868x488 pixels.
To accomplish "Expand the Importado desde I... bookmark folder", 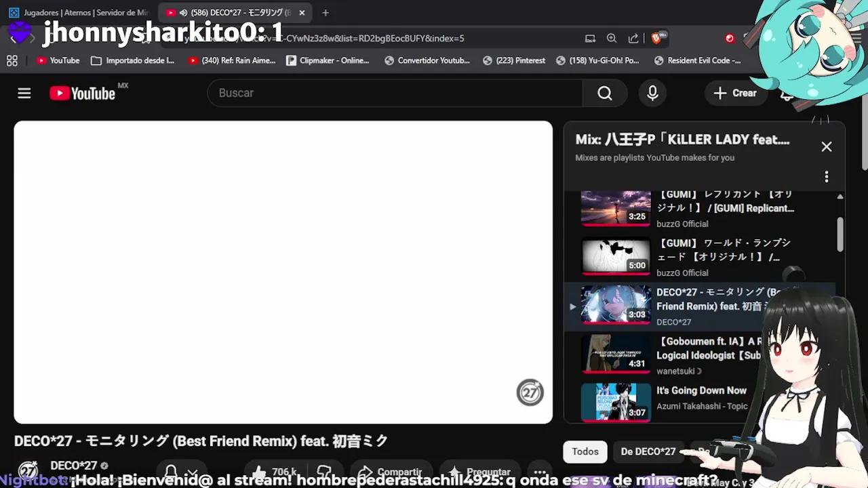I will pos(133,60).
